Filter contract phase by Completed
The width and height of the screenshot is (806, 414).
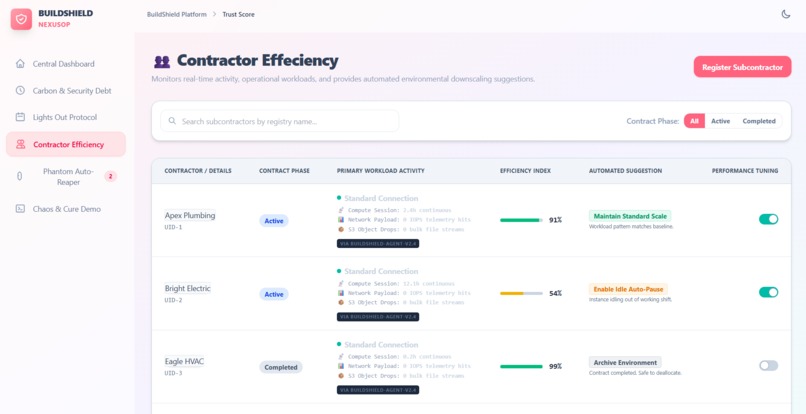(759, 121)
